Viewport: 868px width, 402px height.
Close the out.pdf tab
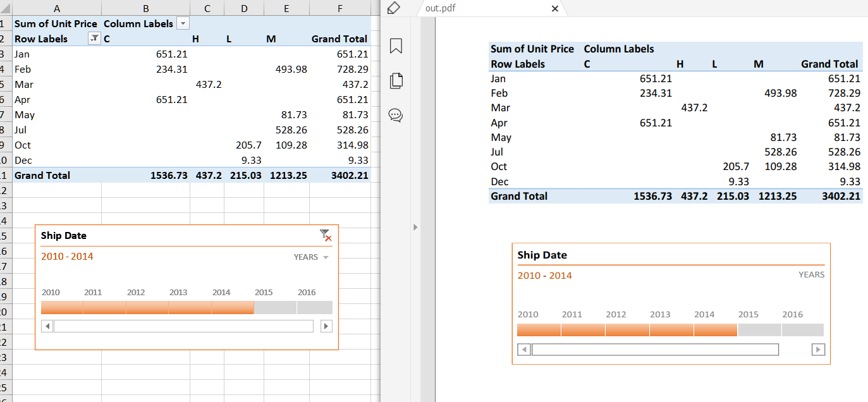point(555,9)
